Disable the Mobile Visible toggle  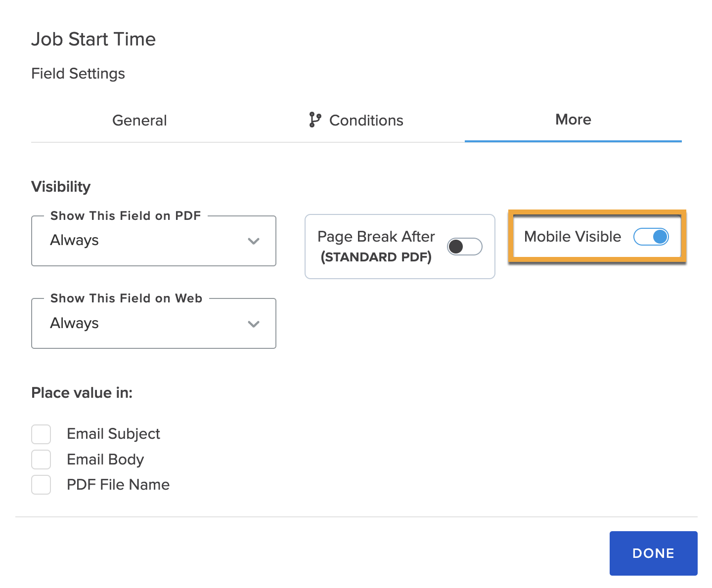[651, 237]
